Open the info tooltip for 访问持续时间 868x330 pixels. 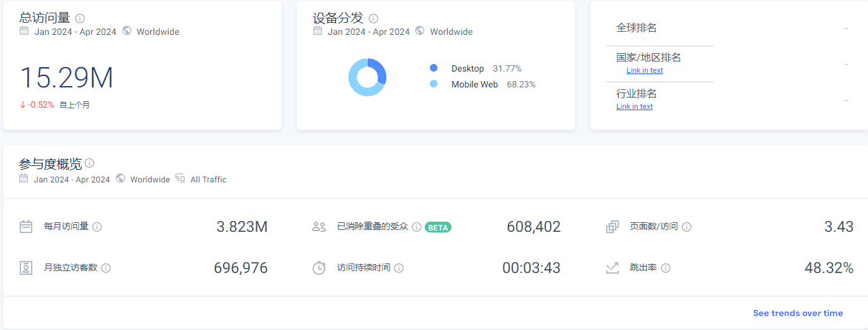point(399,268)
